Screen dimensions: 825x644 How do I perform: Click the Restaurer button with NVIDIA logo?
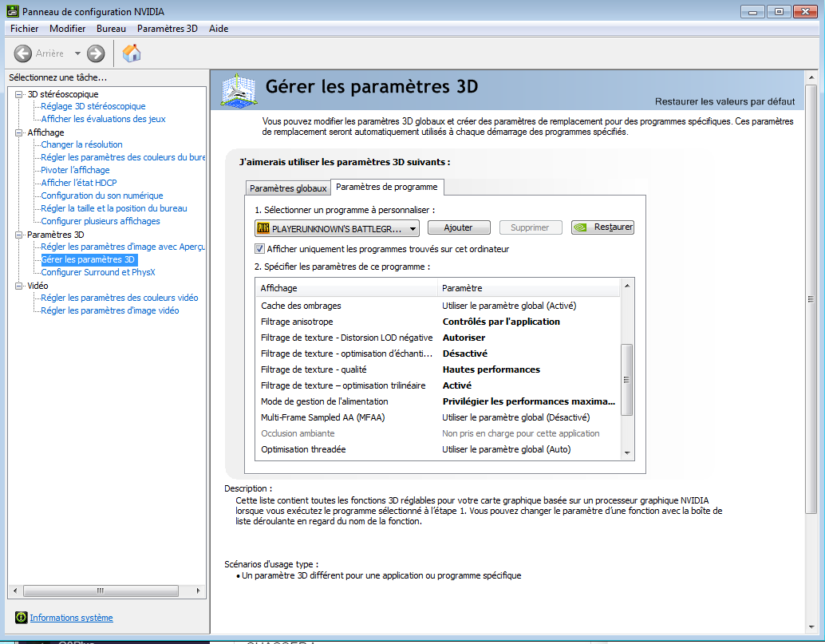[x=602, y=227]
